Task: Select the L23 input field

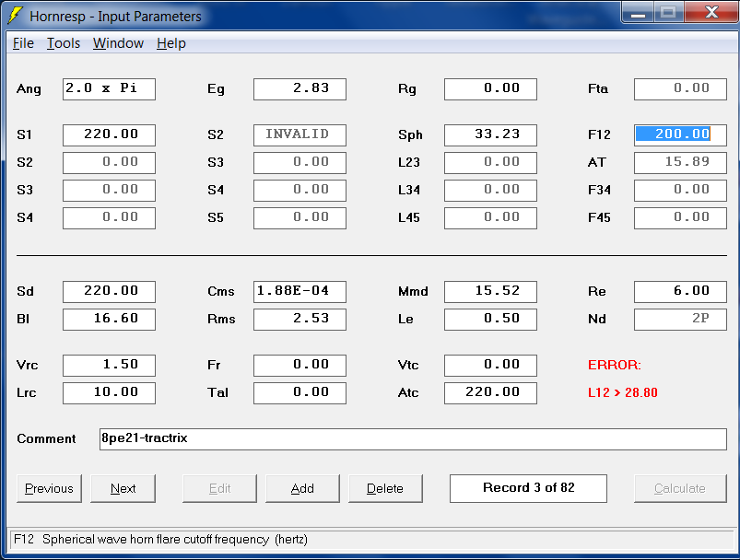Action: pyautogui.click(x=490, y=163)
